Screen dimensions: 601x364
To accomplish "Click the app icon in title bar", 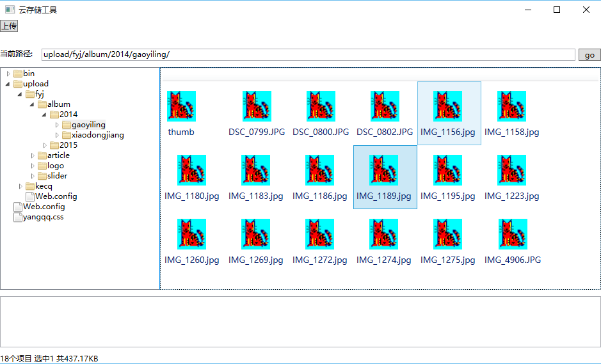I will pyautogui.click(x=10, y=10).
